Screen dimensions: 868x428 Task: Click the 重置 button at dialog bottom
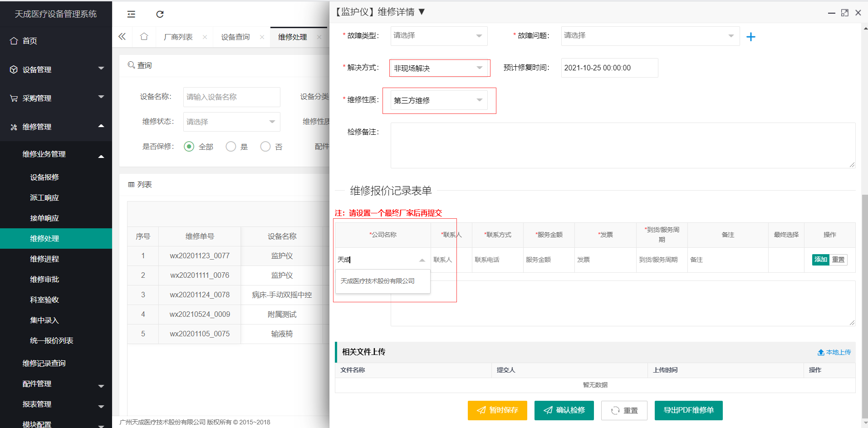click(624, 410)
